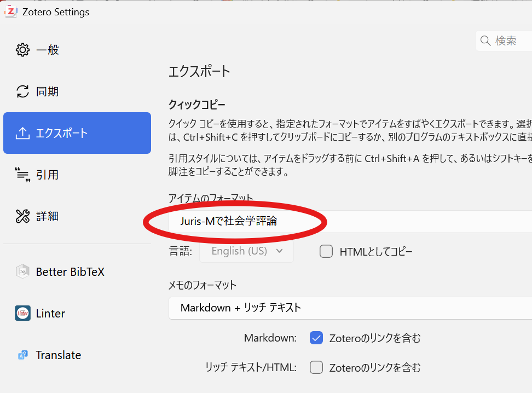The width and height of the screenshot is (532, 393).
Task: Open the 詳細 settings pane
Action: pyautogui.click(x=77, y=216)
